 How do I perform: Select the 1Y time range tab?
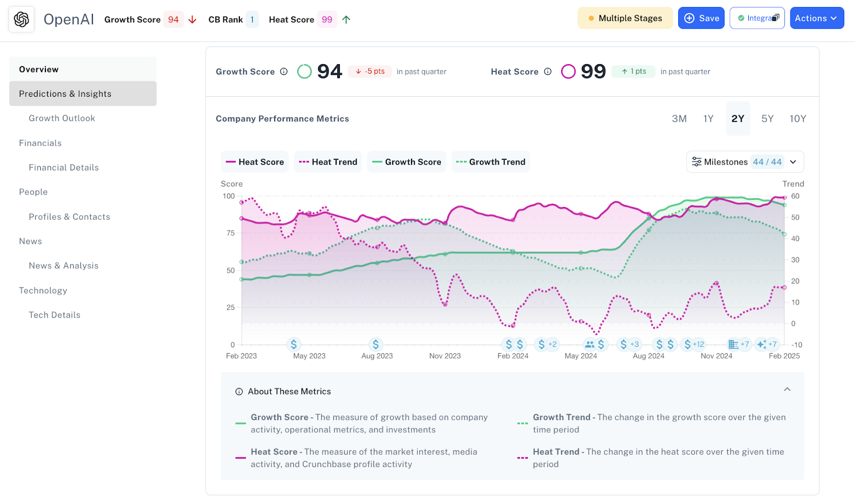click(x=709, y=119)
